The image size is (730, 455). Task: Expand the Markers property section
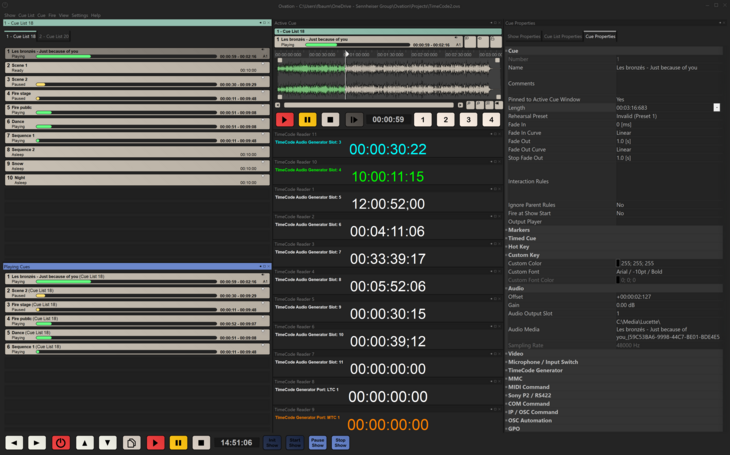coord(519,230)
